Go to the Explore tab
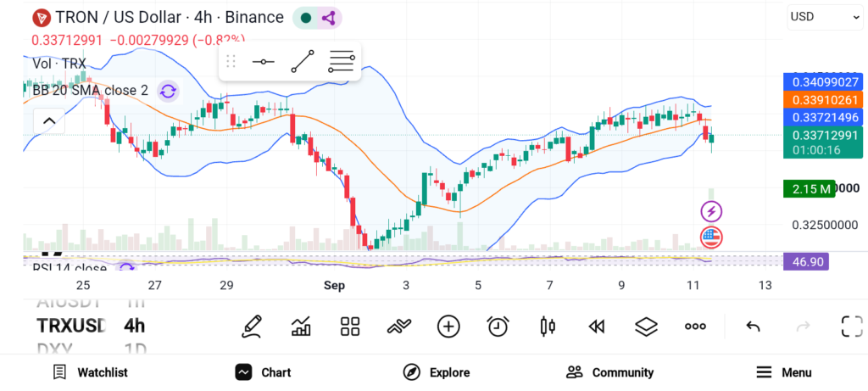 437,372
